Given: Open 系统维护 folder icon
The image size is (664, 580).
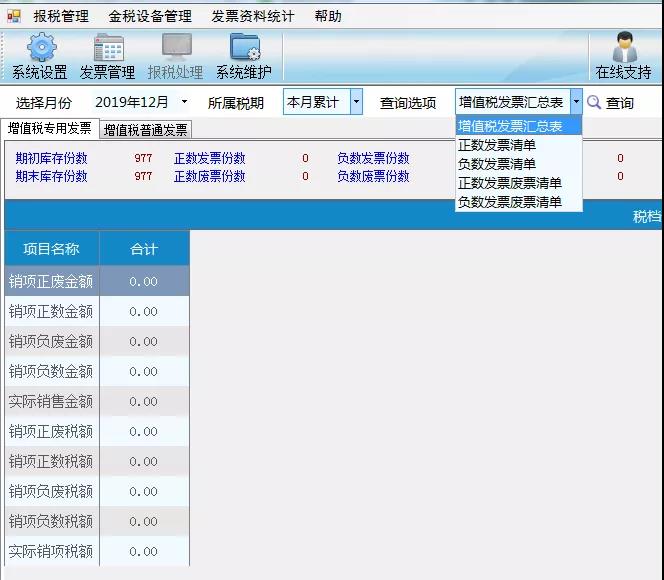Looking at the screenshot, I should 243,48.
